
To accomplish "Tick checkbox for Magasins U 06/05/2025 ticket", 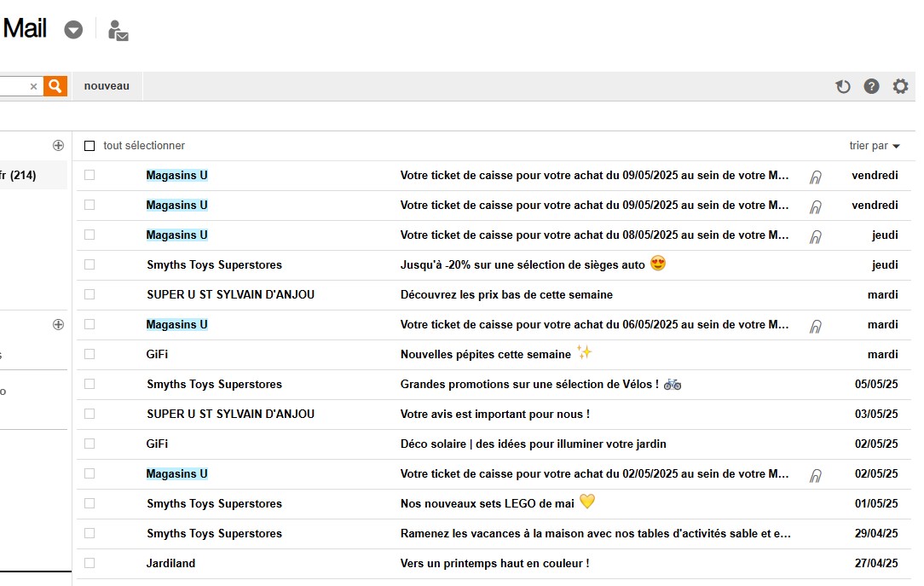I will 90,324.
